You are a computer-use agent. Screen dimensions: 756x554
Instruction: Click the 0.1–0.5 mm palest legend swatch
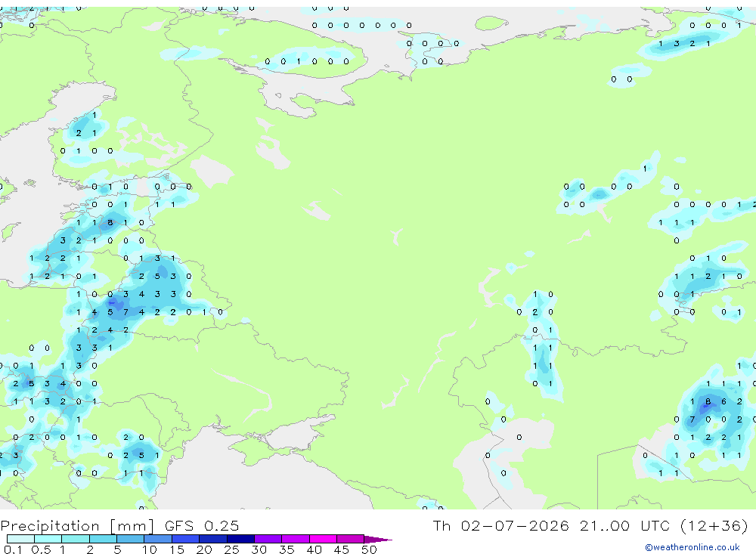(20, 539)
